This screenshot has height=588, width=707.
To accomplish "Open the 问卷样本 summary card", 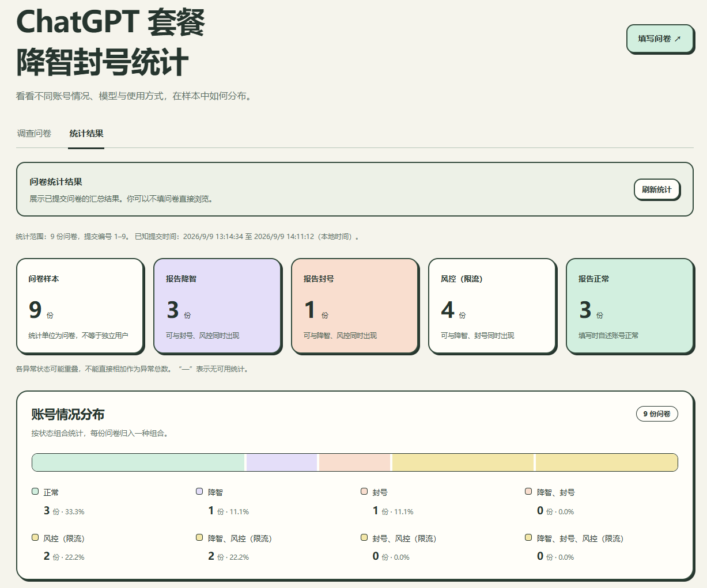I will pos(80,305).
